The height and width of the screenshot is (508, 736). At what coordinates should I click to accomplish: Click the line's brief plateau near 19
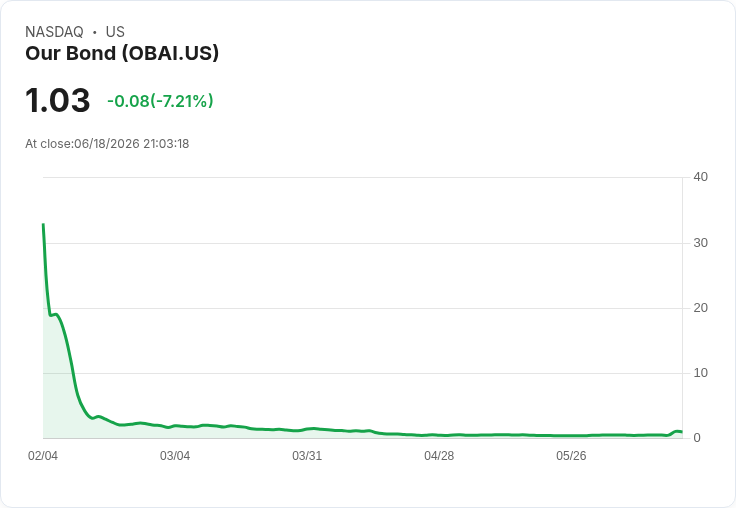pyautogui.click(x=54, y=315)
